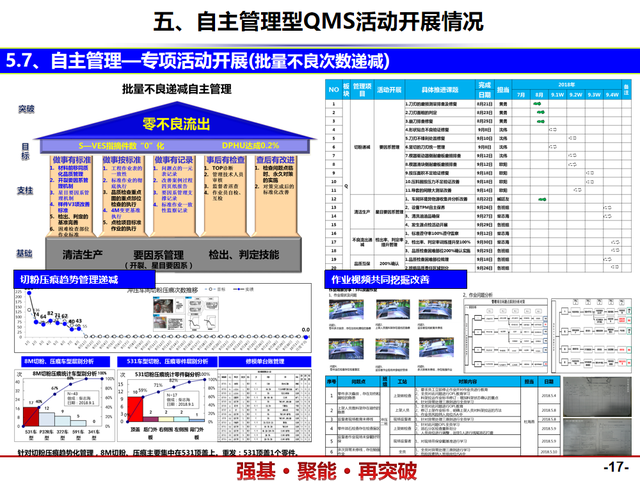
Task: Select the roof text 零不良流出
Action: (x=176, y=123)
